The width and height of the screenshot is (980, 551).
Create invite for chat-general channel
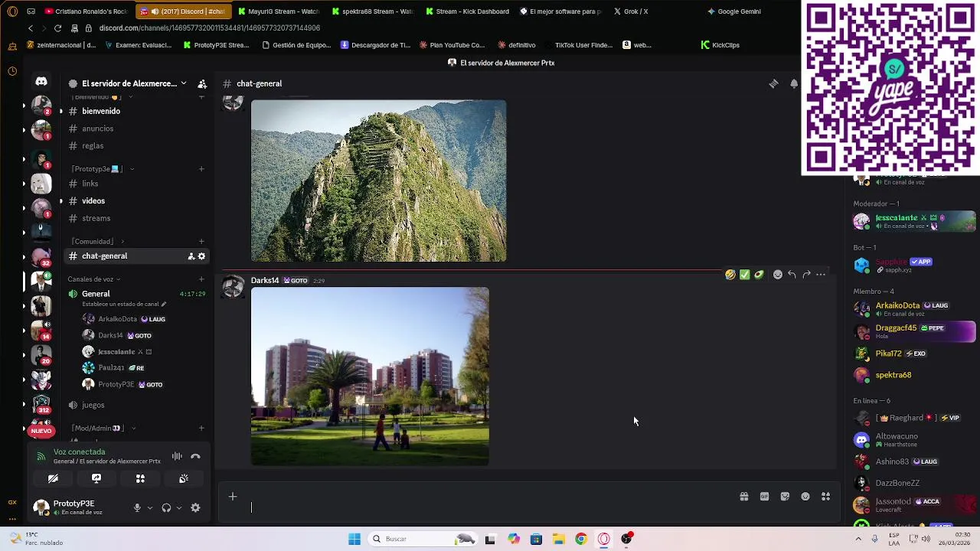(x=191, y=256)
